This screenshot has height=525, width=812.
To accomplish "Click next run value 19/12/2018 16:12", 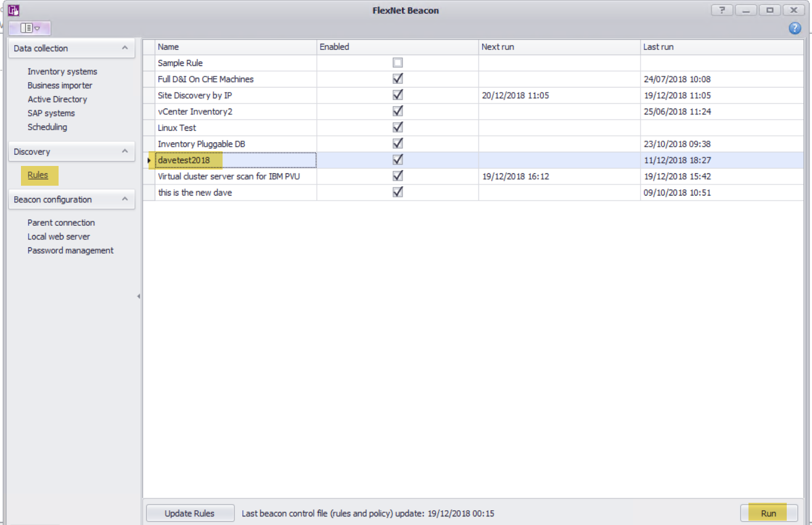I will (x=515, y=176).
